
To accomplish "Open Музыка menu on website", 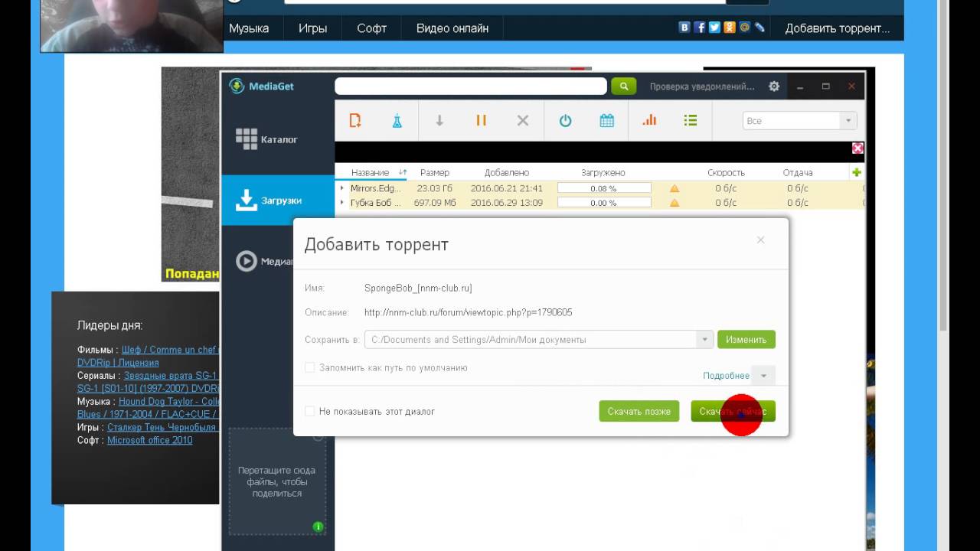I will [249, 28].
